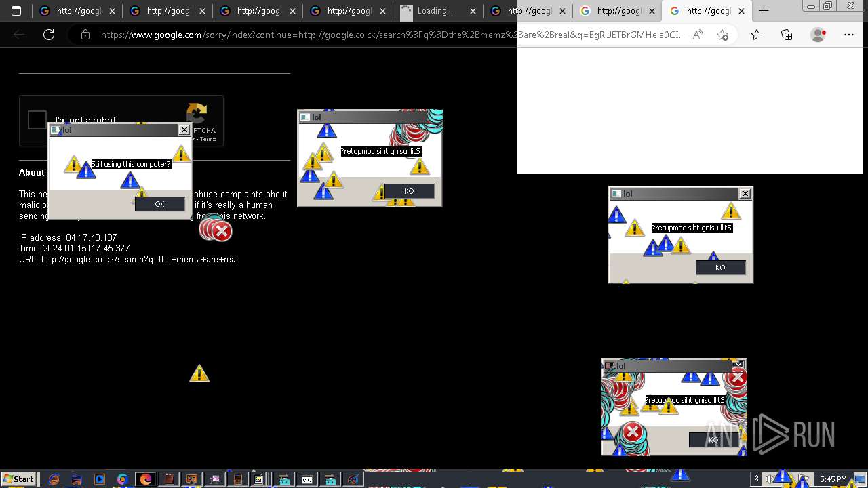
Task: Open the Calculator taskbar button
Action: 238,479
